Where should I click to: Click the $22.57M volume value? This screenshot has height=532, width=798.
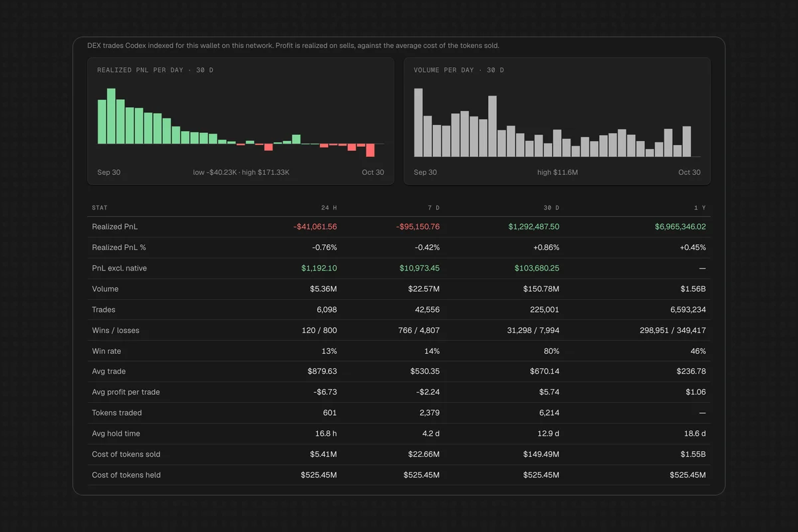424,289
